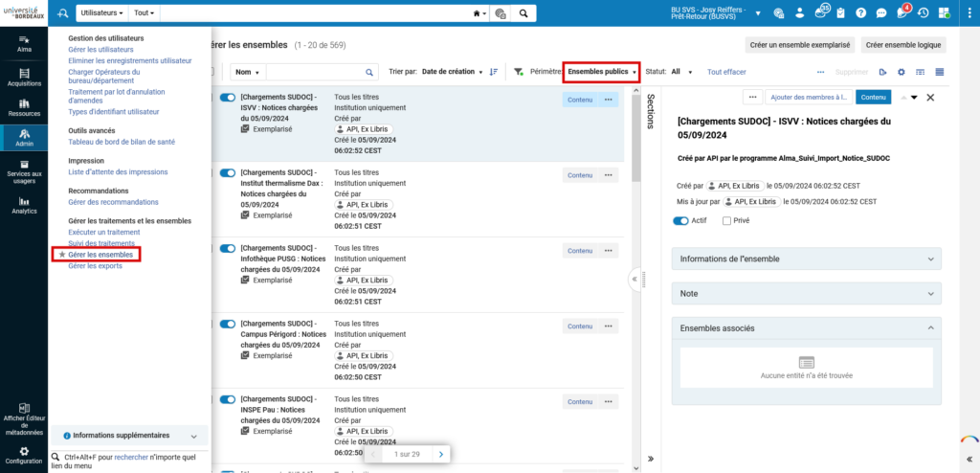Viewport: 980px width, 473px height.
Task: Open the Acquisitions menu in the sidebar
Action: 24,78
